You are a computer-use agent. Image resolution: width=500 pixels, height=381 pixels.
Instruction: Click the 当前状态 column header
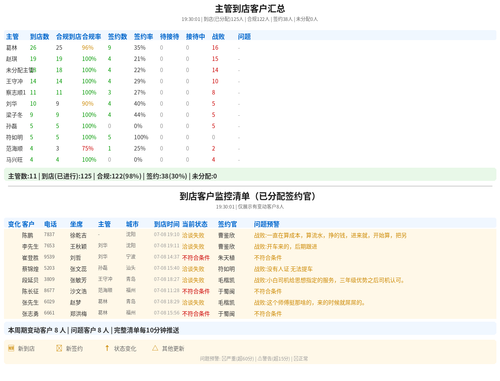pyautogui.click(x=195, y=224)
